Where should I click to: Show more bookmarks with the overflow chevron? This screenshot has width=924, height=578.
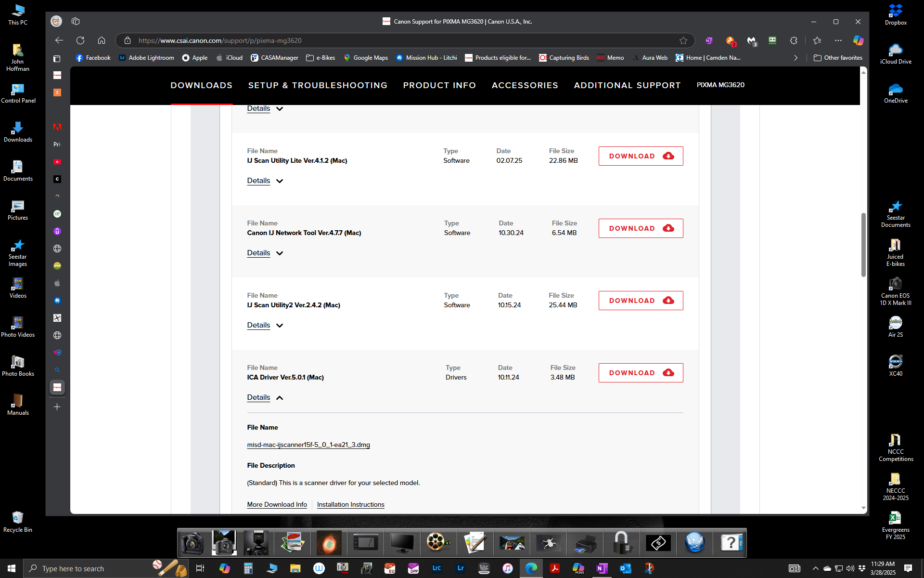coord(796,58)
